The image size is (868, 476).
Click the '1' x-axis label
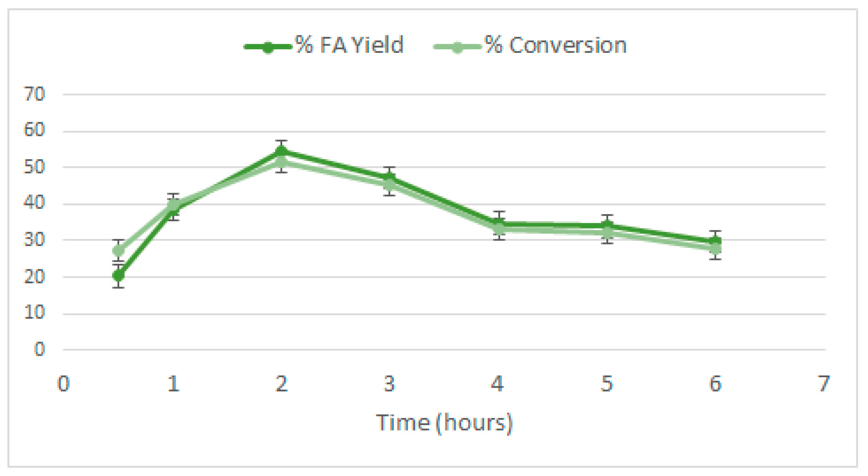click(x=173, y=384)
